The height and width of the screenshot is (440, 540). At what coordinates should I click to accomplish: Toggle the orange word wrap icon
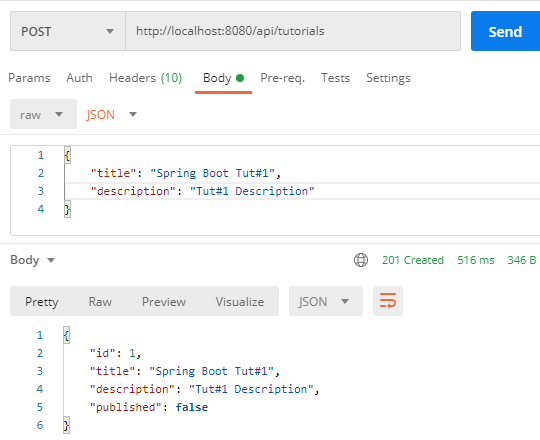pos(388,301)
